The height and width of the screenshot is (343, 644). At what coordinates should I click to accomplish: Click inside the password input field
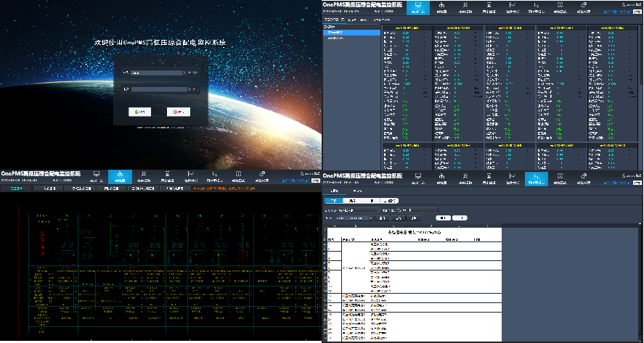pyautogui.click(x=159, y=89)
